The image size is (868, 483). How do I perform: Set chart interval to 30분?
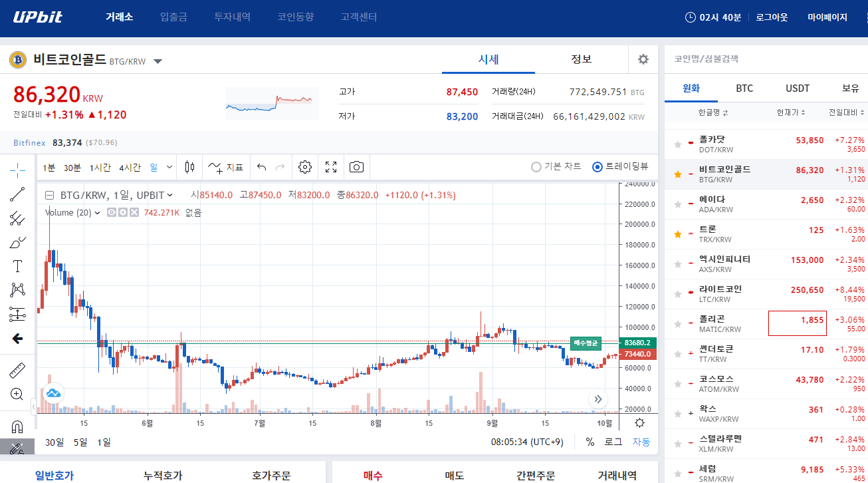pyautogui.click(x=72, y=168)
